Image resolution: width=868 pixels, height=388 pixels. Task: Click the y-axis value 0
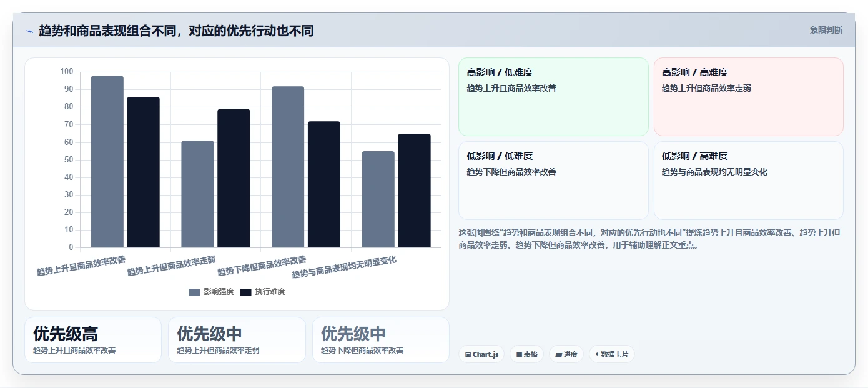[x=71, y=247]
